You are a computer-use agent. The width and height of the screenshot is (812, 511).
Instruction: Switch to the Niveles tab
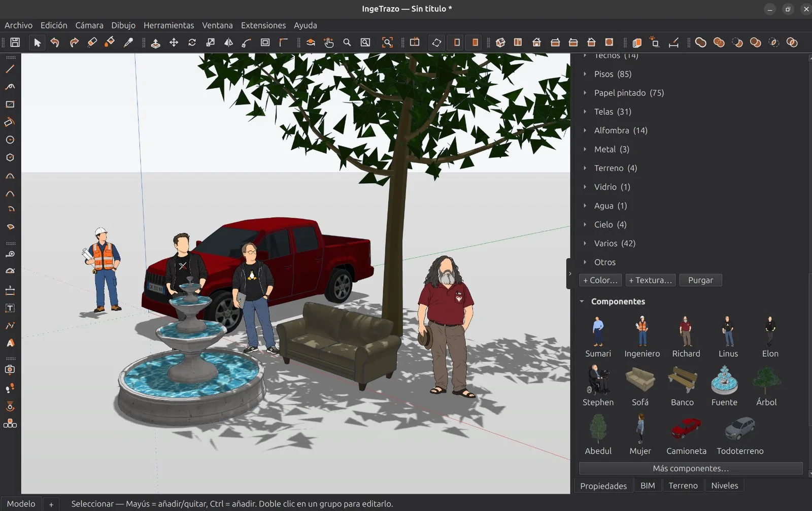tap(725, 486)
